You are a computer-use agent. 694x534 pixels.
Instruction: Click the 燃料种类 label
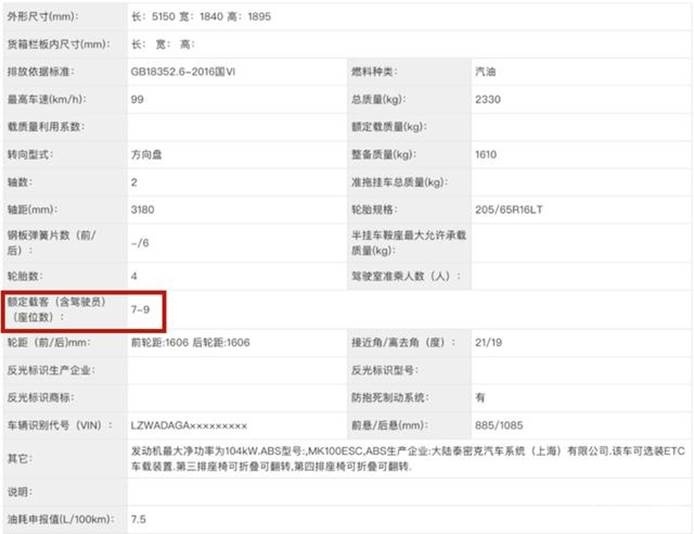374,72
